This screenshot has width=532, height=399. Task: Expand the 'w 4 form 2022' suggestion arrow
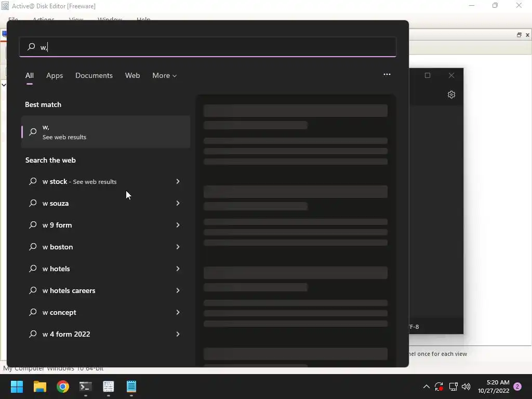point(178,334)
